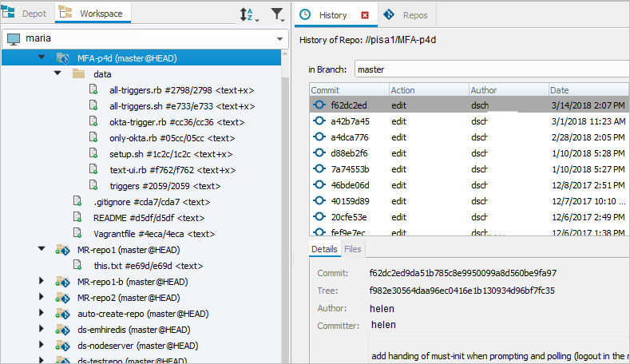The width and height of the screenshot is (630, 364).
Task: Click the data folder icon
Action: [x=78, y=74]
